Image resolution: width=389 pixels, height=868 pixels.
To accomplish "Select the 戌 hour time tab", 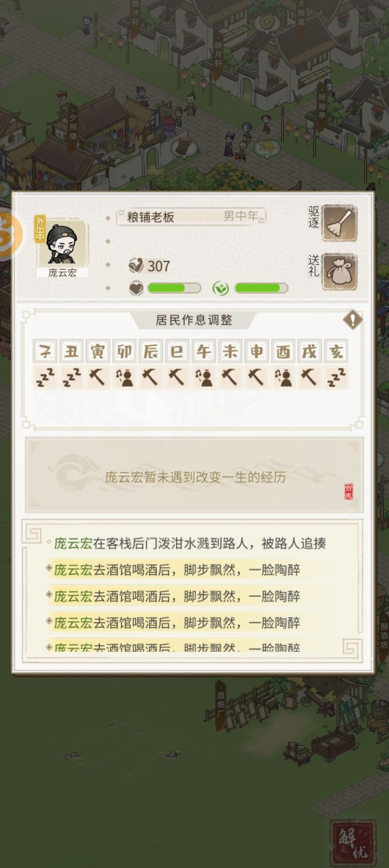I will (310, 352).
